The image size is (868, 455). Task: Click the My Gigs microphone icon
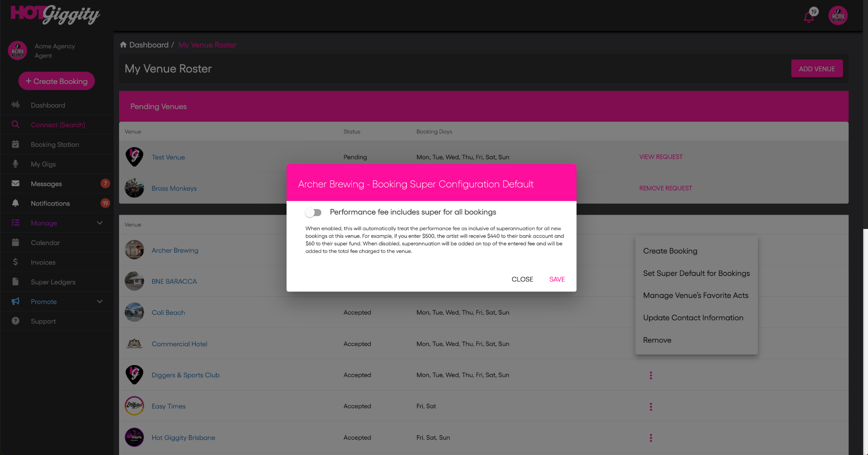(x=16, y=164)
